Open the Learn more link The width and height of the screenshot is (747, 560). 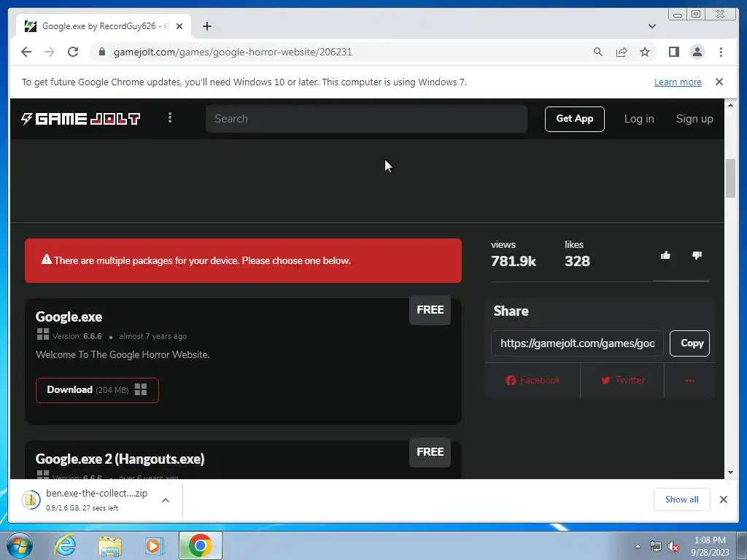click(678, 82)
